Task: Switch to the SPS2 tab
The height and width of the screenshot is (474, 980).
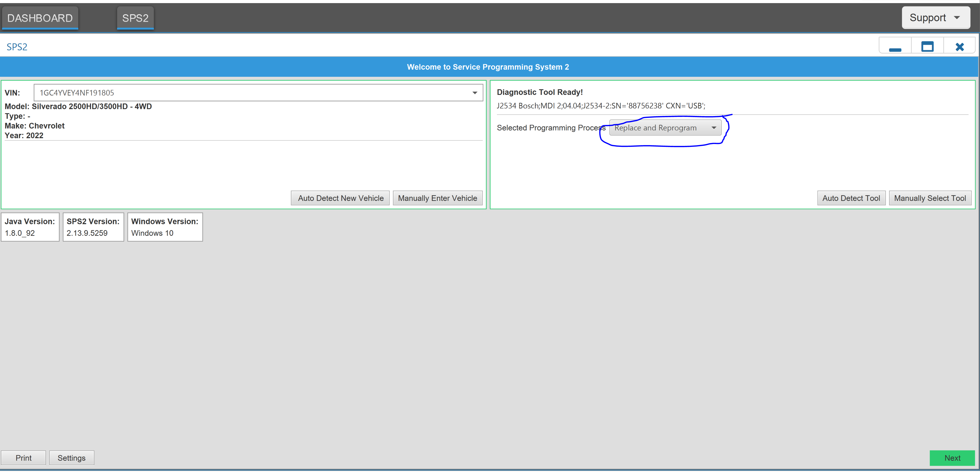Action: click(x=135, y=18)
